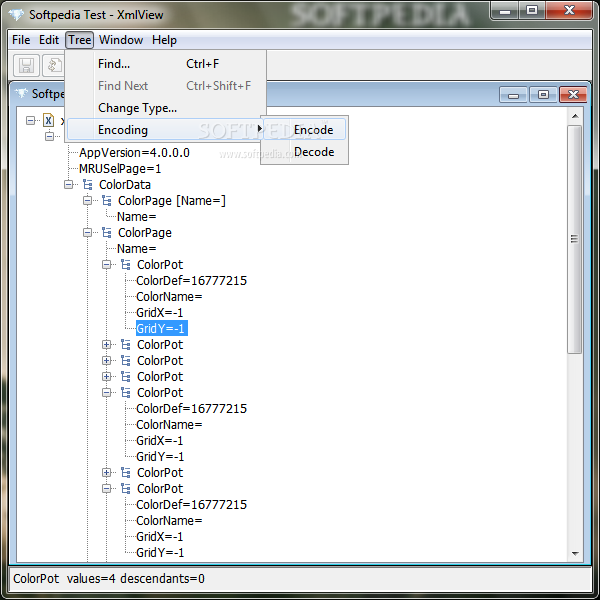Click the icon of the last ColorPot in the tree
Viewport: 600px width, 600px height.
point(126,489)
